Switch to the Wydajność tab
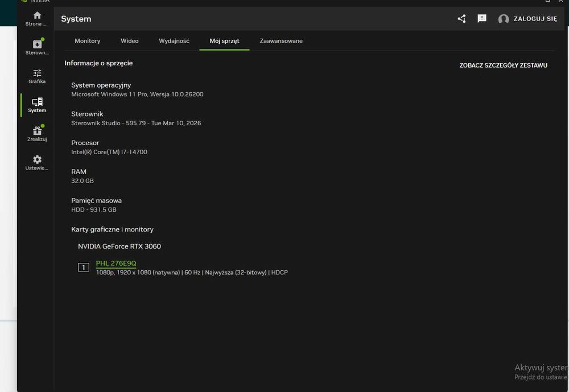569x392 pixels. [174, 41]
